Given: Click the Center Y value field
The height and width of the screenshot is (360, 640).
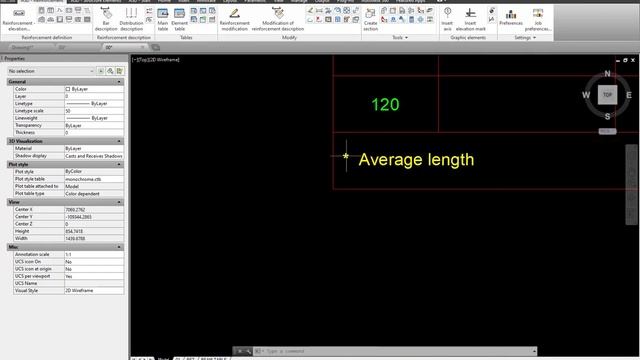Looking at the screenshot, I should click(x=94, y=217).
